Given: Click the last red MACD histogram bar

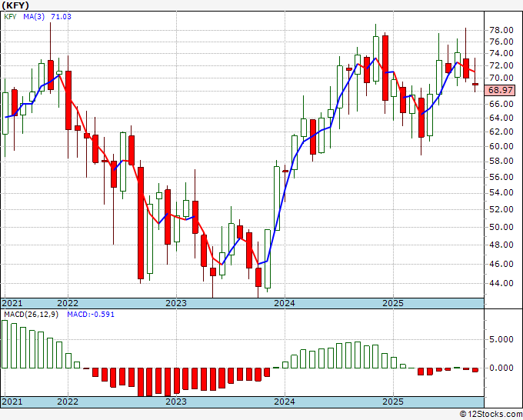Looking at the screenshot, I should click(x=475, y=370).
